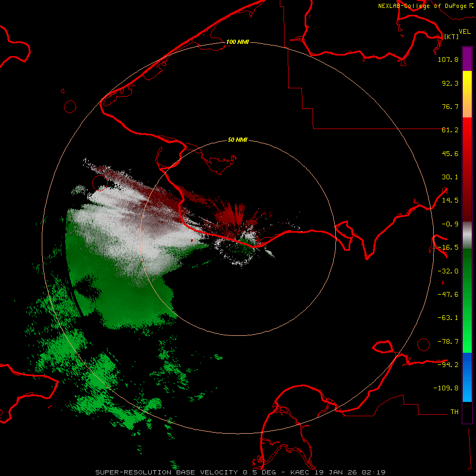Screen dimensions: 476x476
Task: Click the [KT] units label
Action: tap(451, 36)
